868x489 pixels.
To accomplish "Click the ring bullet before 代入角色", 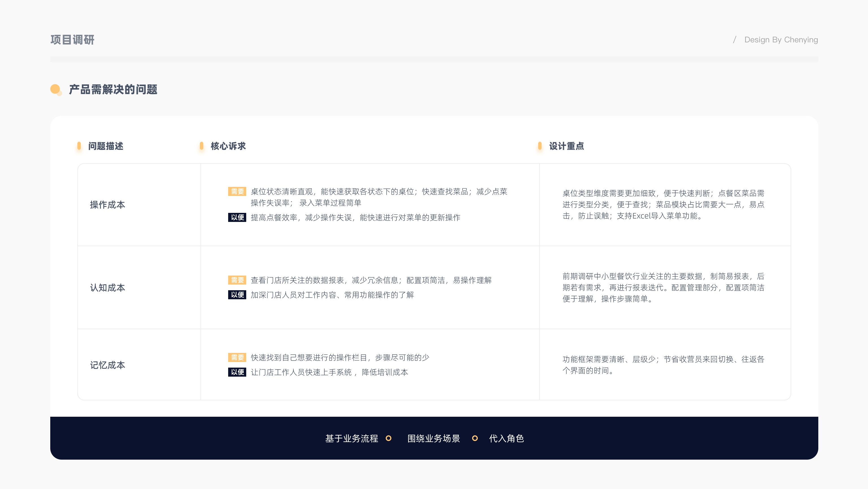I will point(475,438).
